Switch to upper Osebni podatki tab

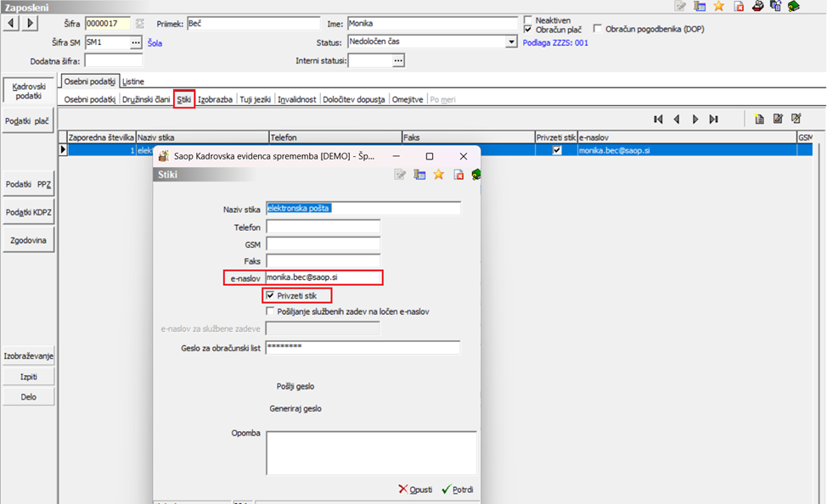point(90,81)
